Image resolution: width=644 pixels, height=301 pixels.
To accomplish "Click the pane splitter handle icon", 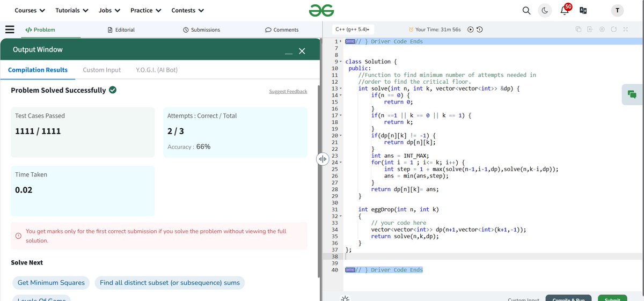I will coord(322,159).
